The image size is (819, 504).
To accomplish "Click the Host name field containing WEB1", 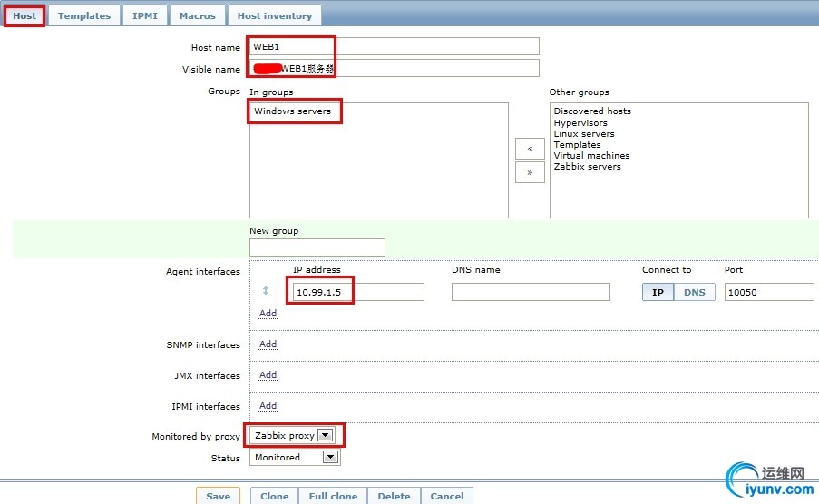I will pyautogui.click(x=395, y=46).
